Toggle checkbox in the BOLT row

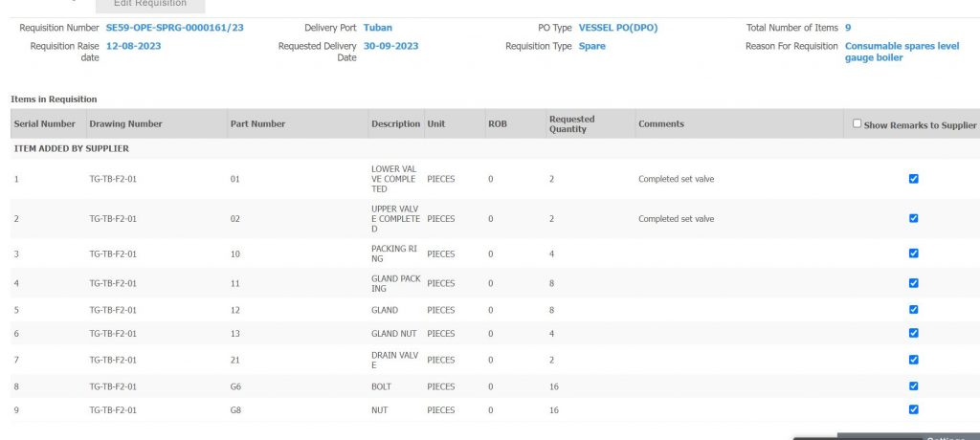(913, 386)
